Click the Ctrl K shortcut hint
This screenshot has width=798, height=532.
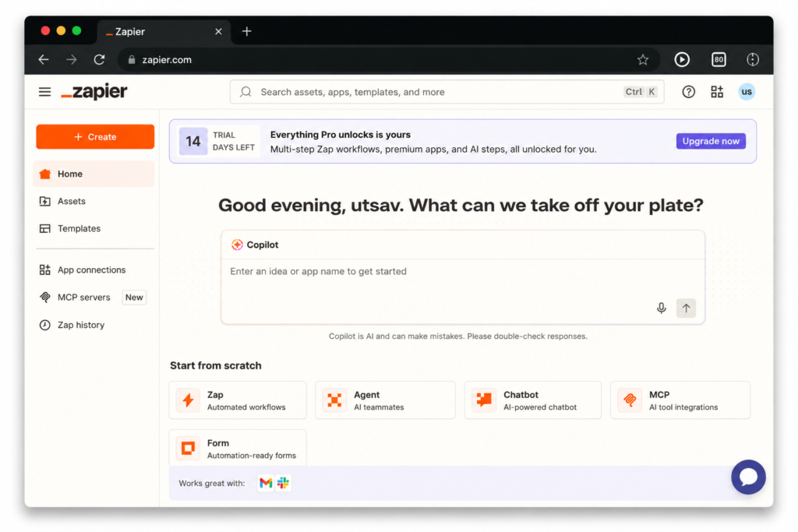(641, 92)
